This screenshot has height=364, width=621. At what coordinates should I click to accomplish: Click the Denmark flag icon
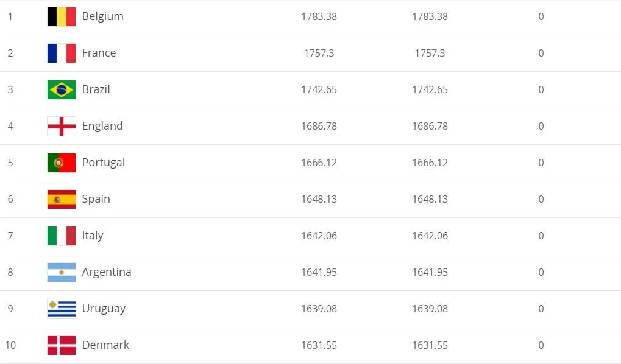pos(62,345)
